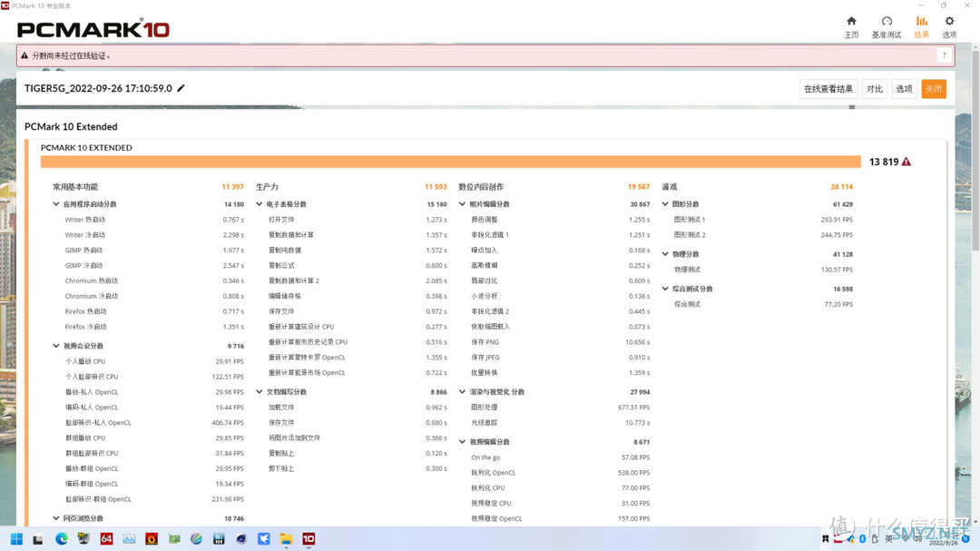Open the colorful disc taskbar icon
980x551 pixels.
[196, 539]
